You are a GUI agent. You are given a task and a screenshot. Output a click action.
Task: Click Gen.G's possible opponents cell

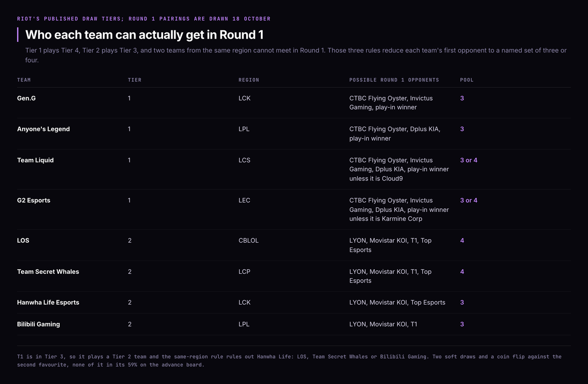[x=391, y=103]
